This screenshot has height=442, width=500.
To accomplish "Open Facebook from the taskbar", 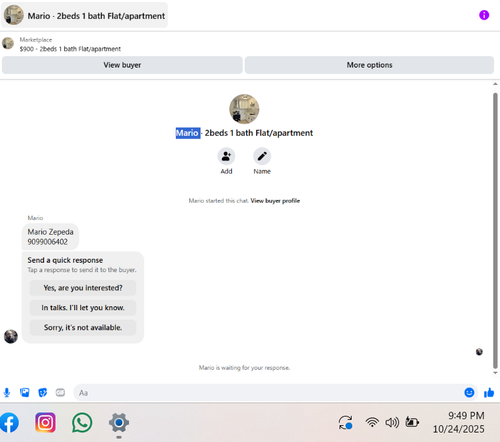I will pos(8,423).
